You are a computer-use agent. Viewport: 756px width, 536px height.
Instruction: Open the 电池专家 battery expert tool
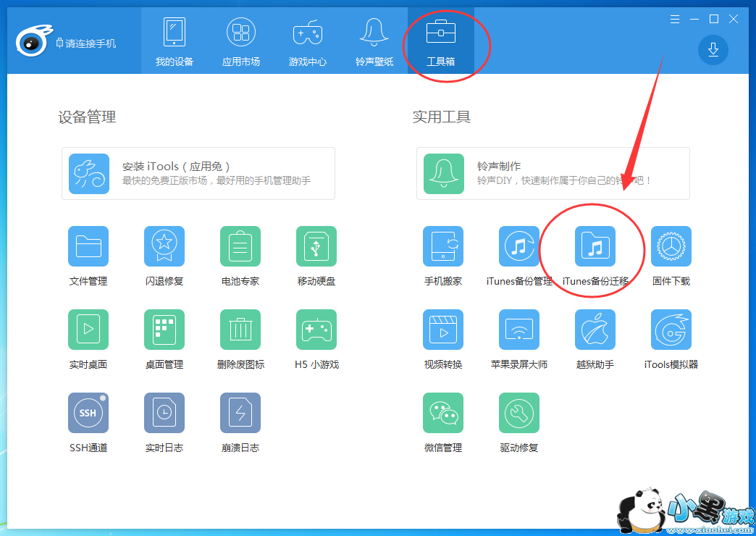pyautogui.click(x=240, y=246)
